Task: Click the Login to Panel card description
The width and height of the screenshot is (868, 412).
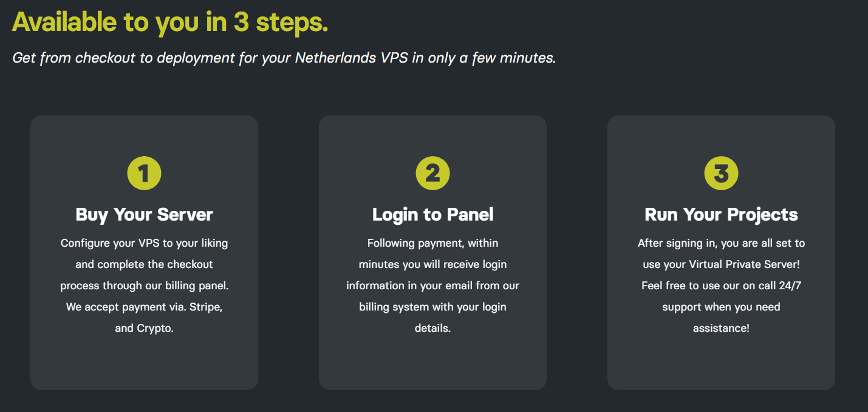Action: (x=432, y=286)
